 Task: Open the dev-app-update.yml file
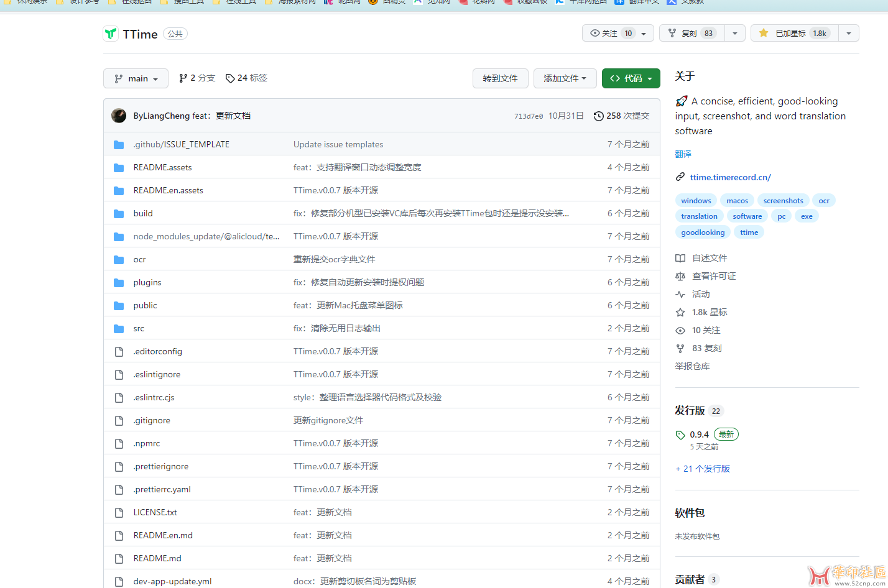172,581
